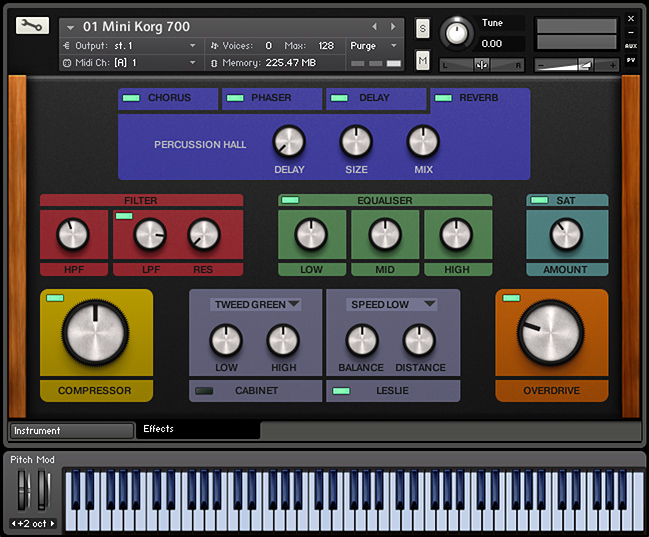The height and width of the screenshot is (537, 649).
Task: Toggle the LESLIE LED switch
Action: coord(341,391)
